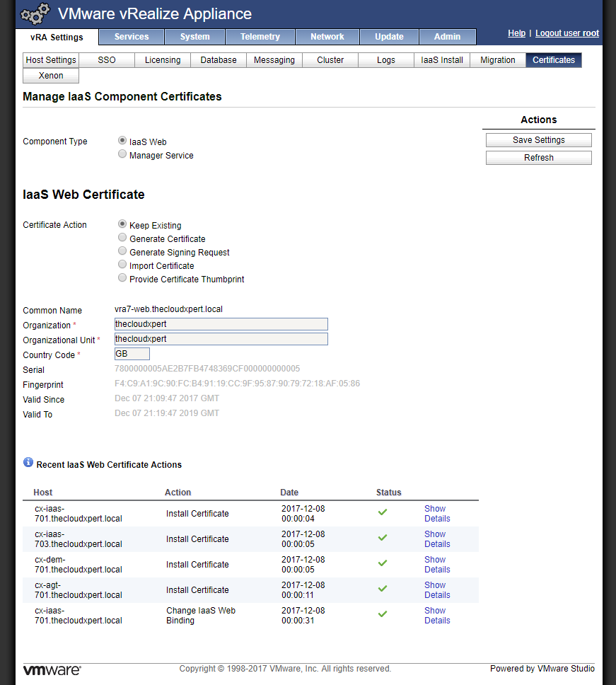Open the Telemetry tab
Viewport: 616px width, 685px height.
260,37
